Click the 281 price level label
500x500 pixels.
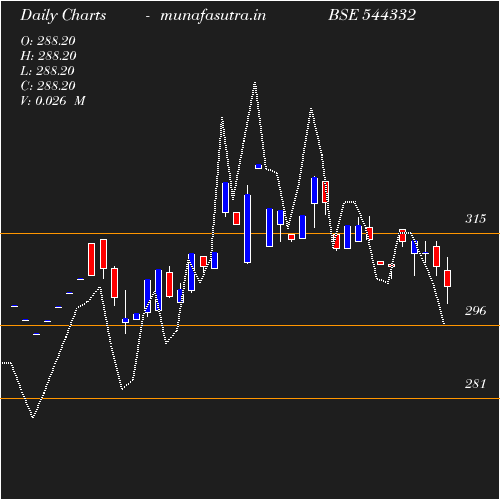click(x=476, y=384)
